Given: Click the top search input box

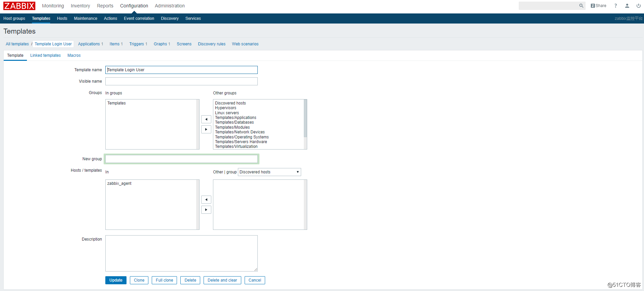Looking at the screenshot, I should (x=548, y=6).
